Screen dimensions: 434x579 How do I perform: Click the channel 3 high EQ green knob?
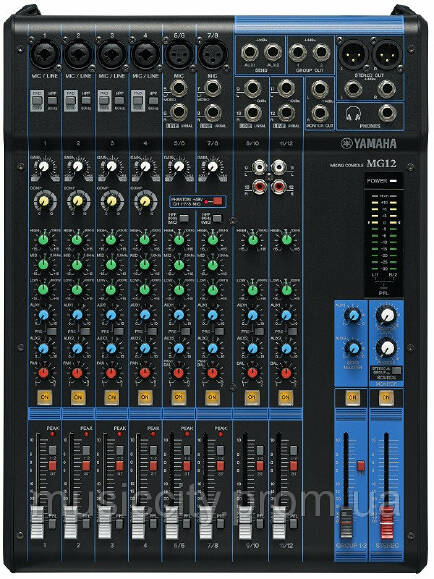[111, 240]
